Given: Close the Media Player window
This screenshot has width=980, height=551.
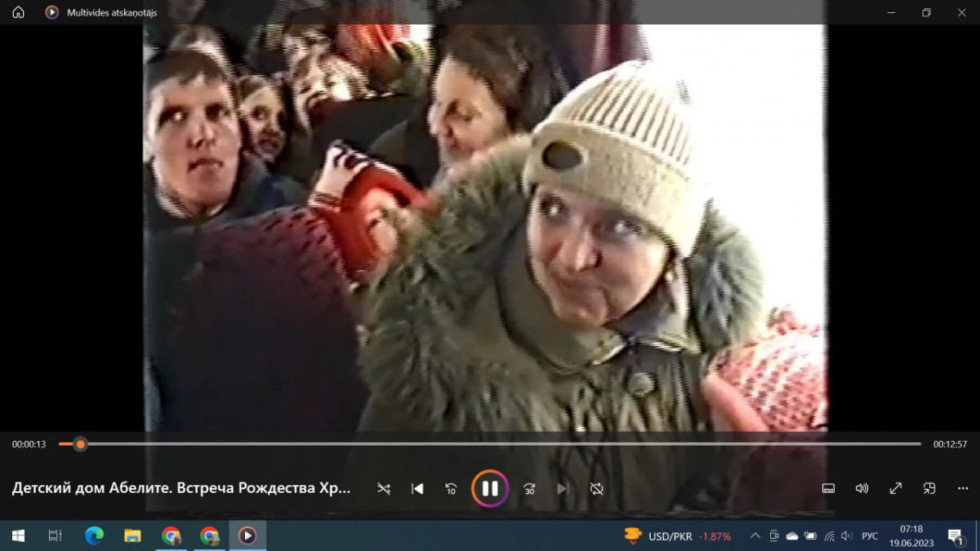Looking at the screenshot, I should click(962, 12).
